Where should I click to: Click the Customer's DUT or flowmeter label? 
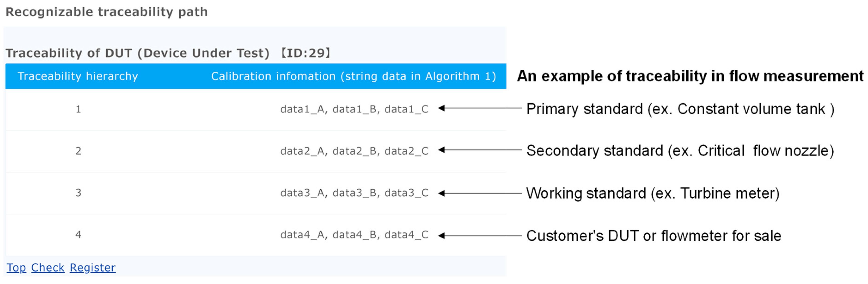(653, 236)
